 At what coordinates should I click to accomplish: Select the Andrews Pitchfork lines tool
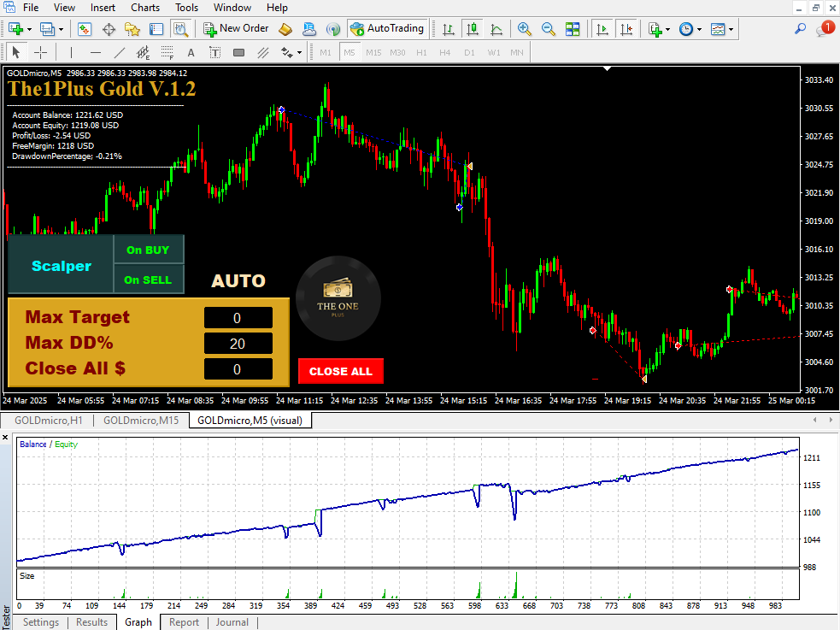(x=262, y=52)
